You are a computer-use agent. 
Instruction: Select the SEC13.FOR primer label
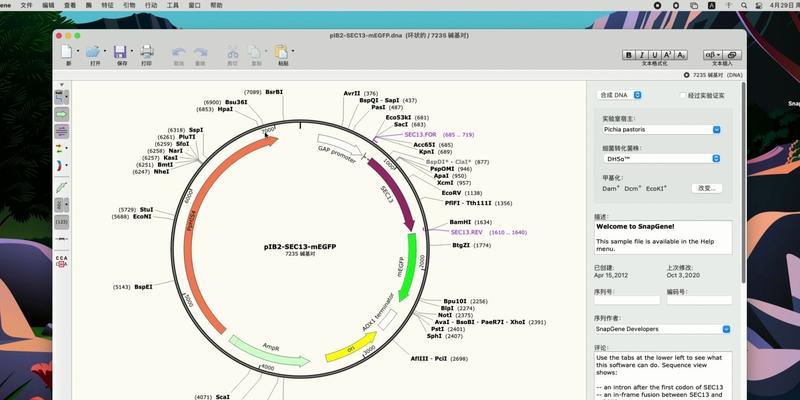(420, 135)
